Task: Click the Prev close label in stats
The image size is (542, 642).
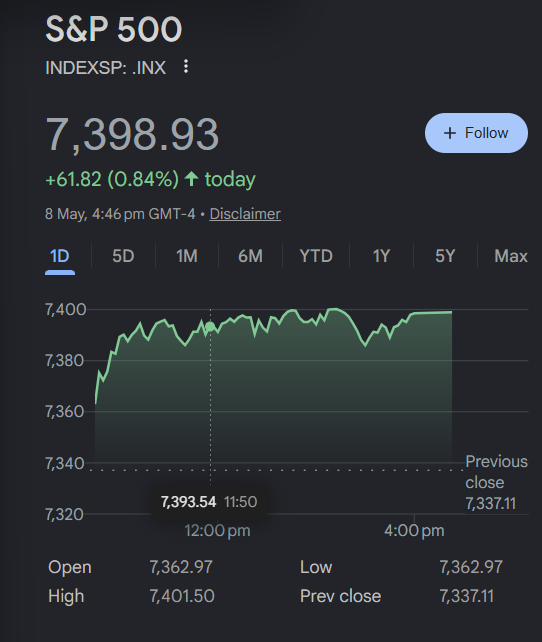Action: point(340,596)
